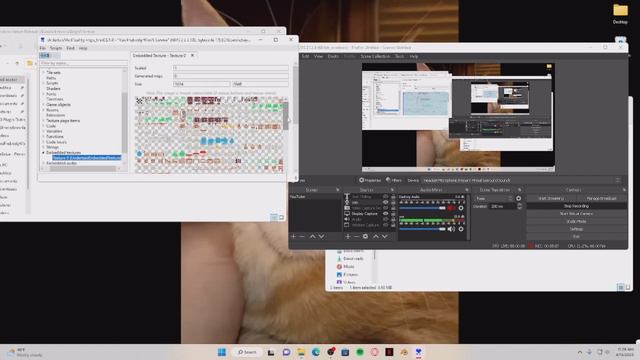Open File menu in UndertaleModTool
This screenshot has height=360, width=640.
[x=42, y=48]
